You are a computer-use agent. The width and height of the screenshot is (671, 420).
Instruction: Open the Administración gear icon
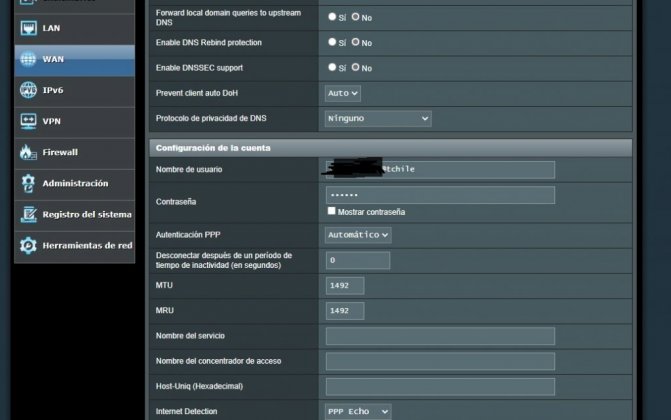(27, 184)
